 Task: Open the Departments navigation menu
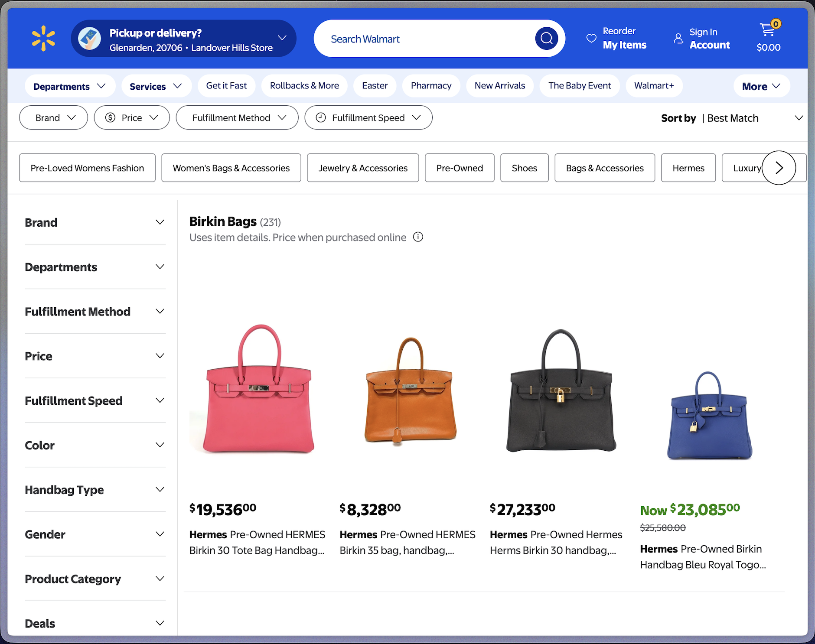point(70,86)
